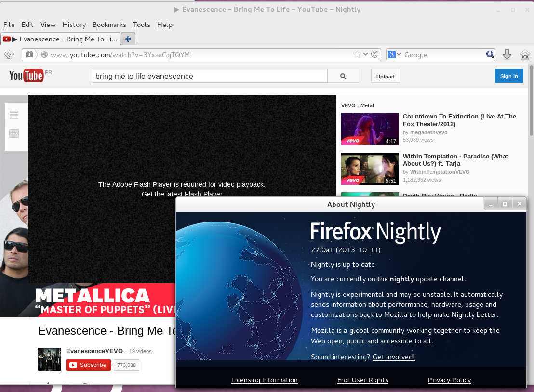
Task: Click the Upload button
Action: 385,76
